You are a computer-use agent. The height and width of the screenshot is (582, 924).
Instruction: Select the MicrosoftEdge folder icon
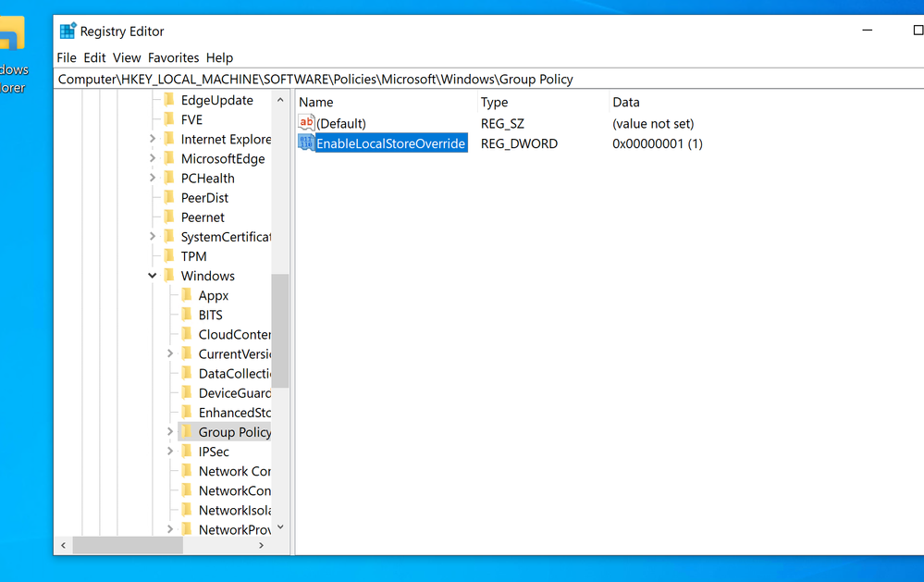[169, 158]
